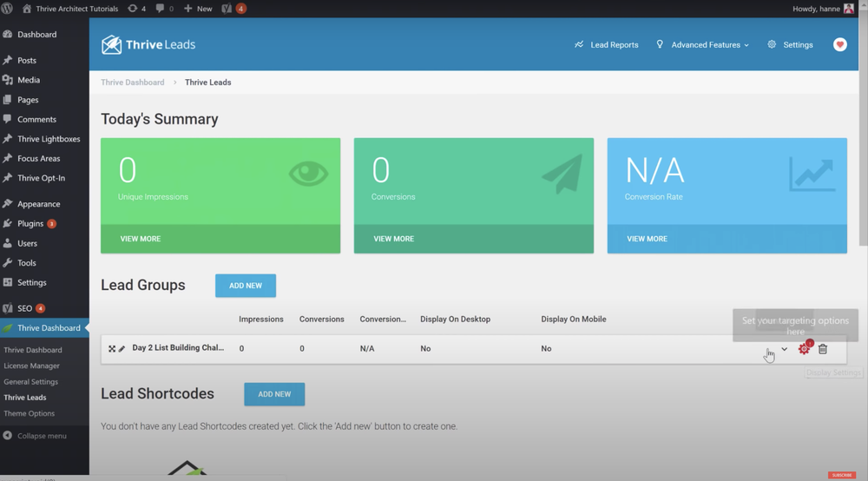The height and width of the screenshot is (481, 868).
Task: Open the updates indicator showing 4
Action: (x=137, y=9)
